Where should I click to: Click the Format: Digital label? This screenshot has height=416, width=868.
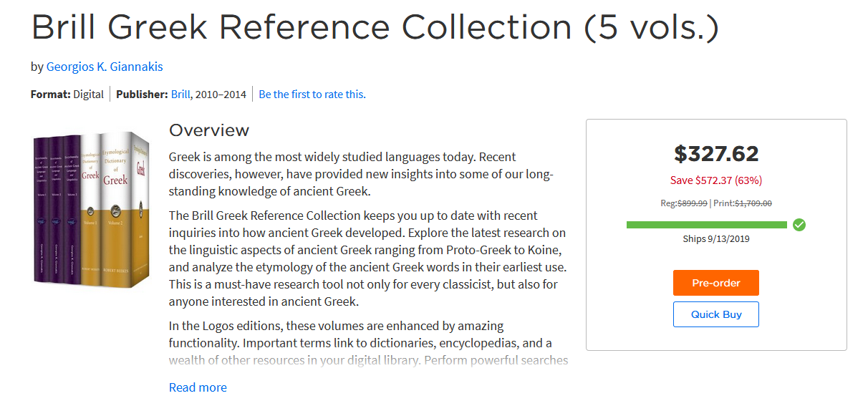point(67,95)
